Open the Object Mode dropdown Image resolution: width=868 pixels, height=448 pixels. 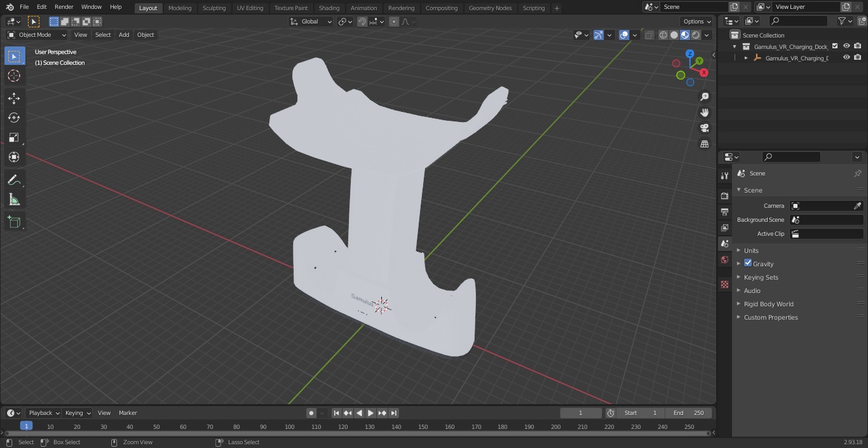tap(36, 35)
